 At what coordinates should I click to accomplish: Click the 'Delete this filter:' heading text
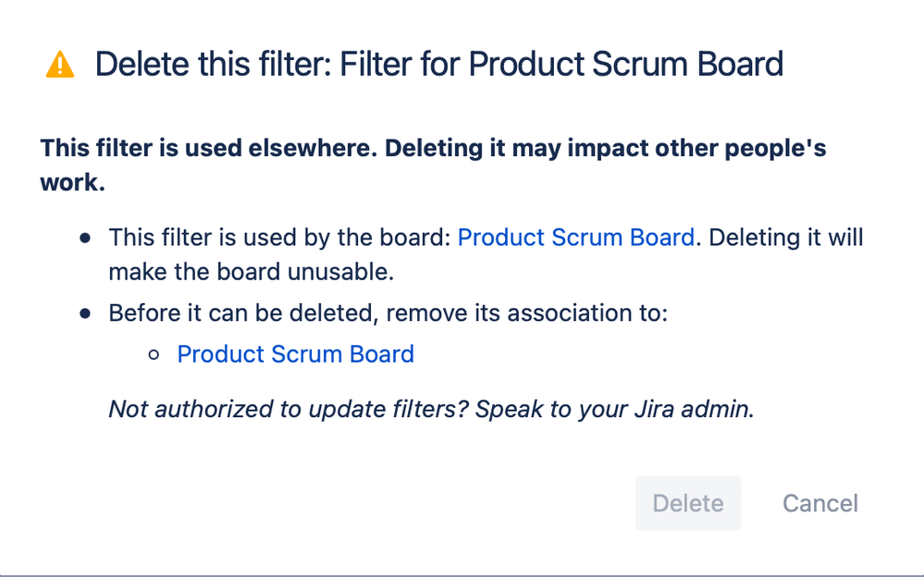pos(214,64)
